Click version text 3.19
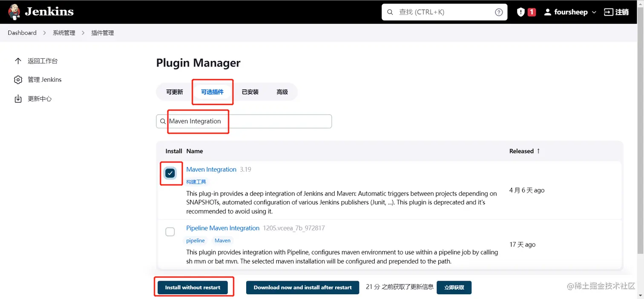The height and width of the screenshot is (299, 644). (245, 170)
